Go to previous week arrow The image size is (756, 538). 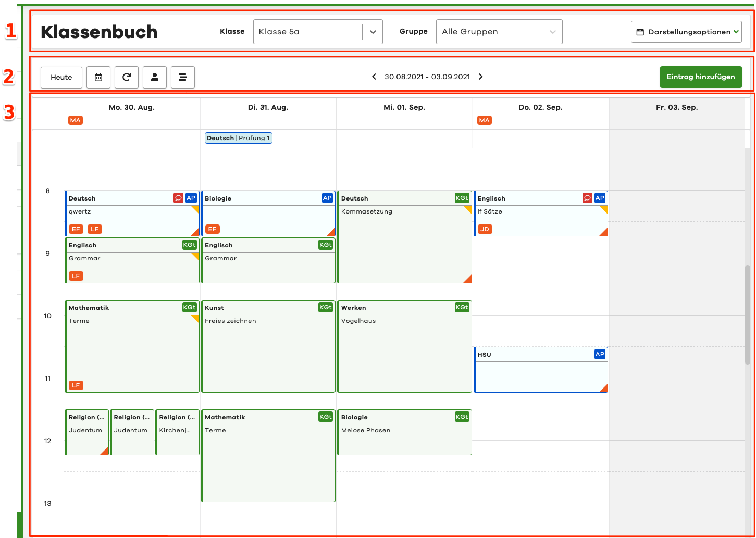pyautogui.click(x=374, y=77)
